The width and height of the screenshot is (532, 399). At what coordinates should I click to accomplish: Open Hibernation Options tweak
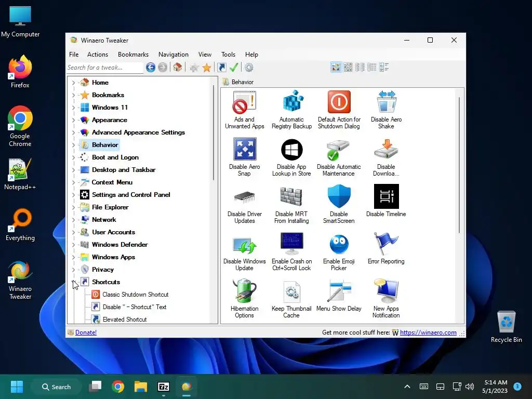tap(244, 299)
